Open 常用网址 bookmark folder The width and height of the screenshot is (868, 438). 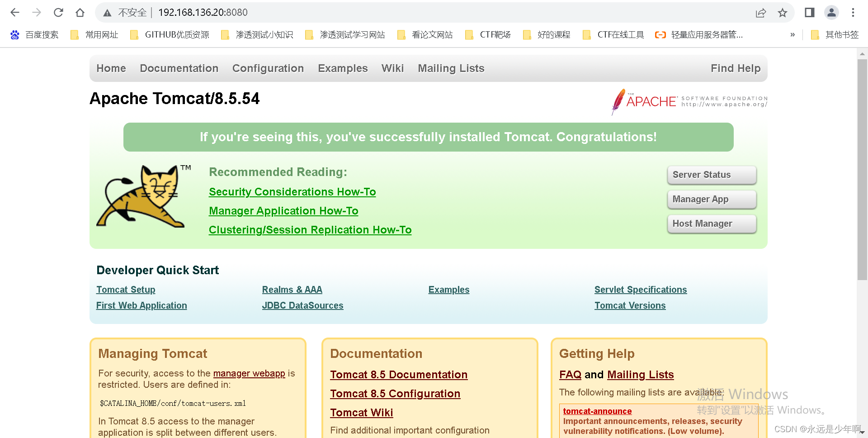point(94,35)
